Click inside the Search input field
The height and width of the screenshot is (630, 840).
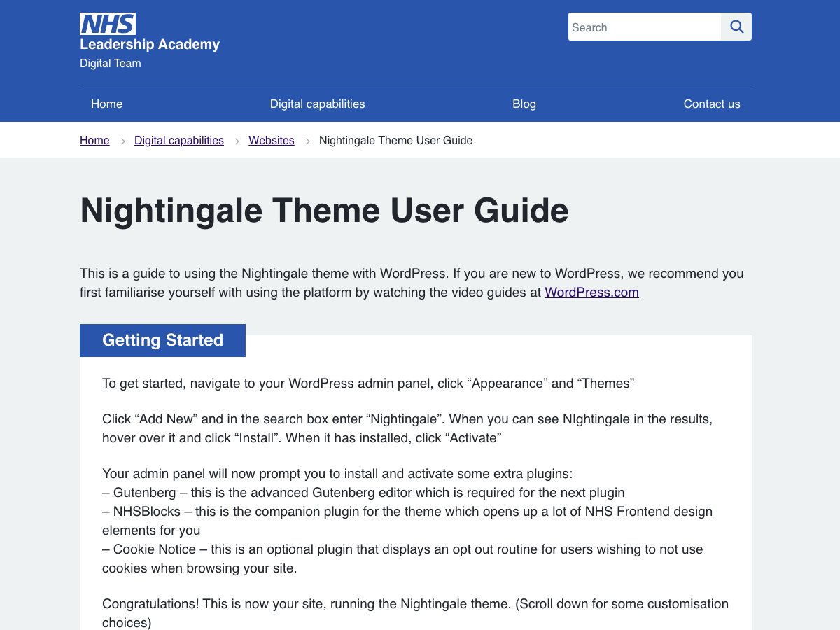pyautogui.click(x=644, y=27)
